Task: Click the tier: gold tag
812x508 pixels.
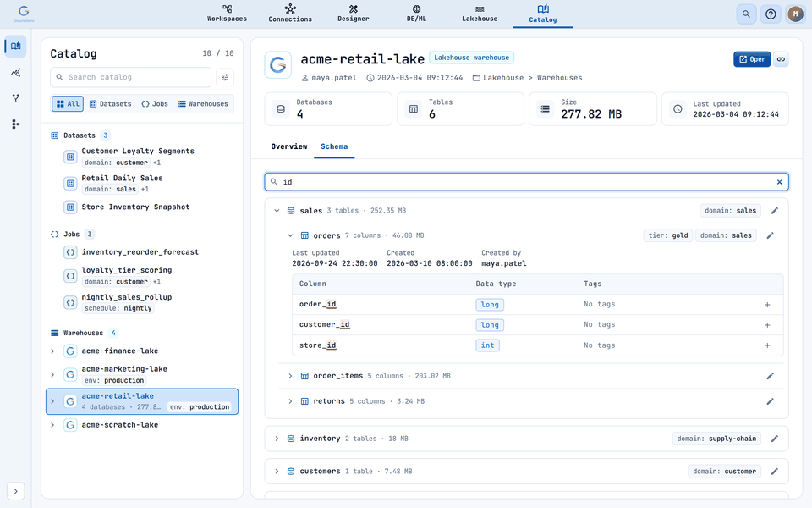Action: pos(668,235)
